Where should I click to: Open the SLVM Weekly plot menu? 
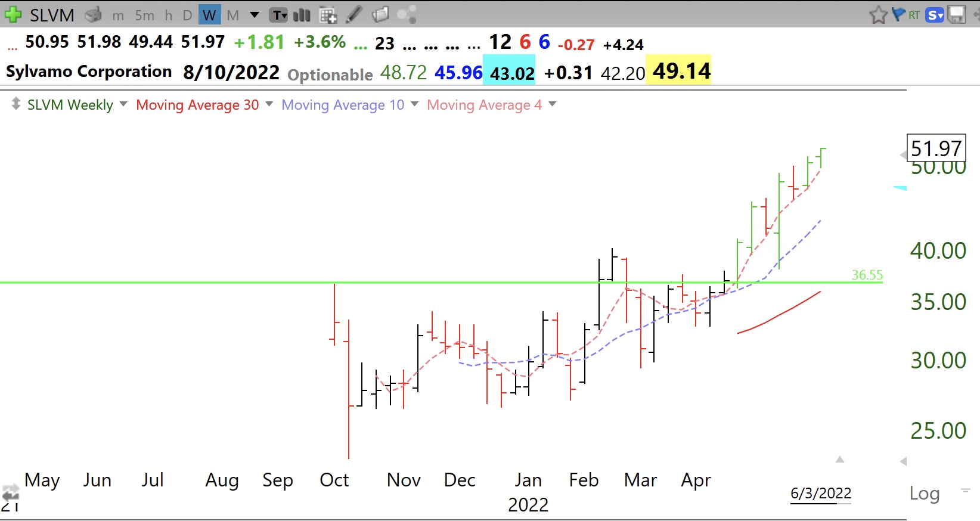(x=123, y=104)
